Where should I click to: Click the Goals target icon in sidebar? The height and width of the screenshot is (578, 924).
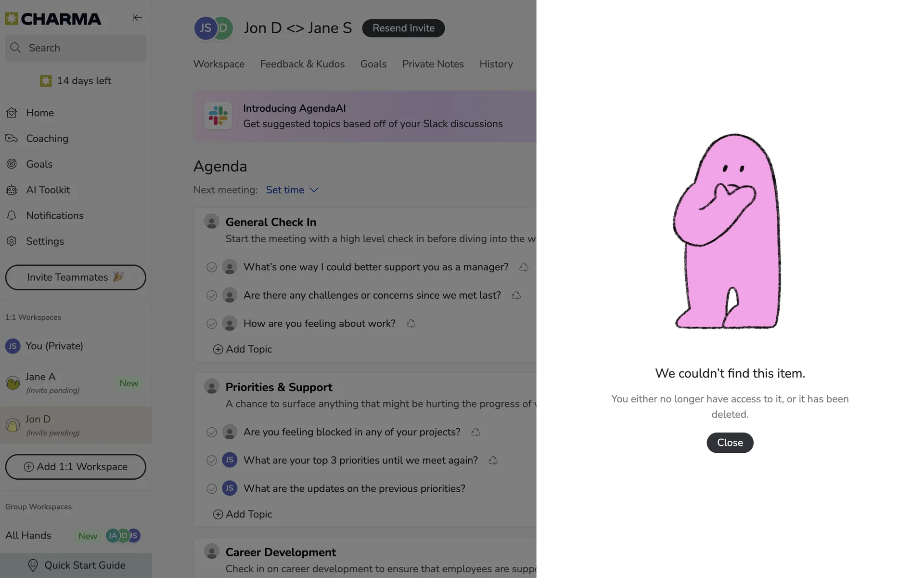(x=12, y=164)
